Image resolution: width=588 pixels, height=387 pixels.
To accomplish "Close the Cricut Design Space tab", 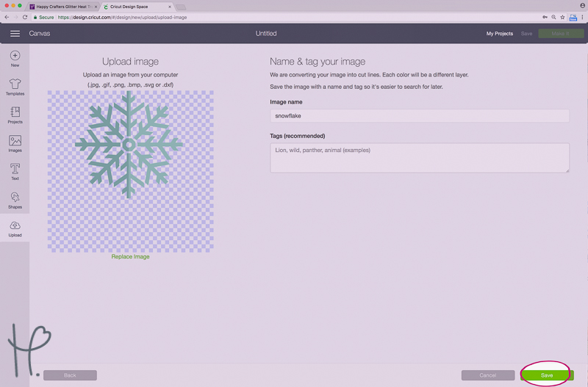I will 170,7.
